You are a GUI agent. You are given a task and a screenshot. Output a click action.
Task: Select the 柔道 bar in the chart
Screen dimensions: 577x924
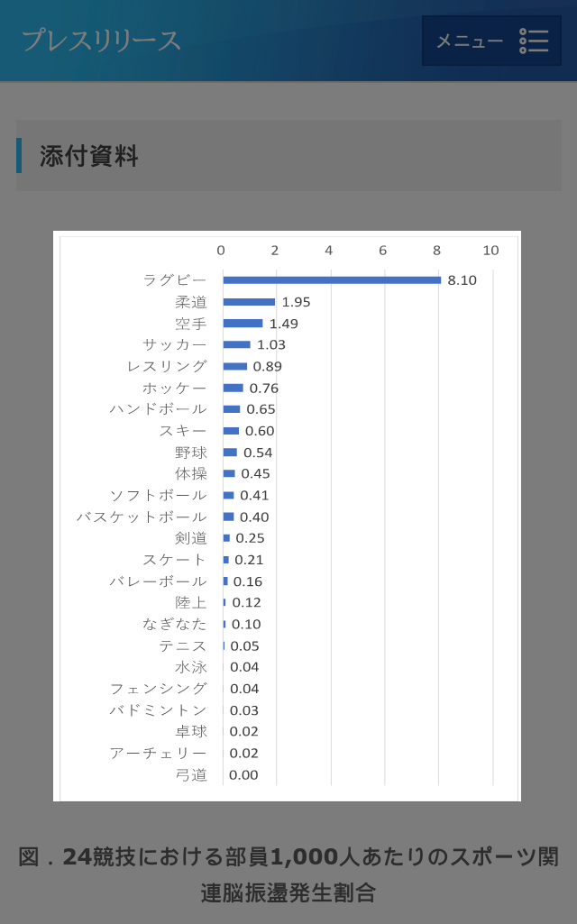tap(249, 302)
